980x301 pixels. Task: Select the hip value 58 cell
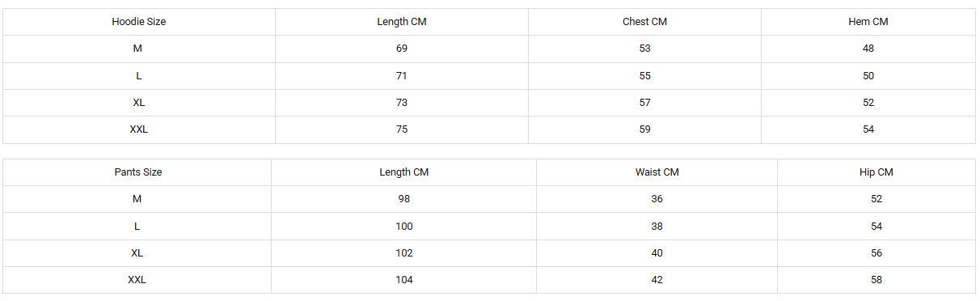(x=877, y=280)
